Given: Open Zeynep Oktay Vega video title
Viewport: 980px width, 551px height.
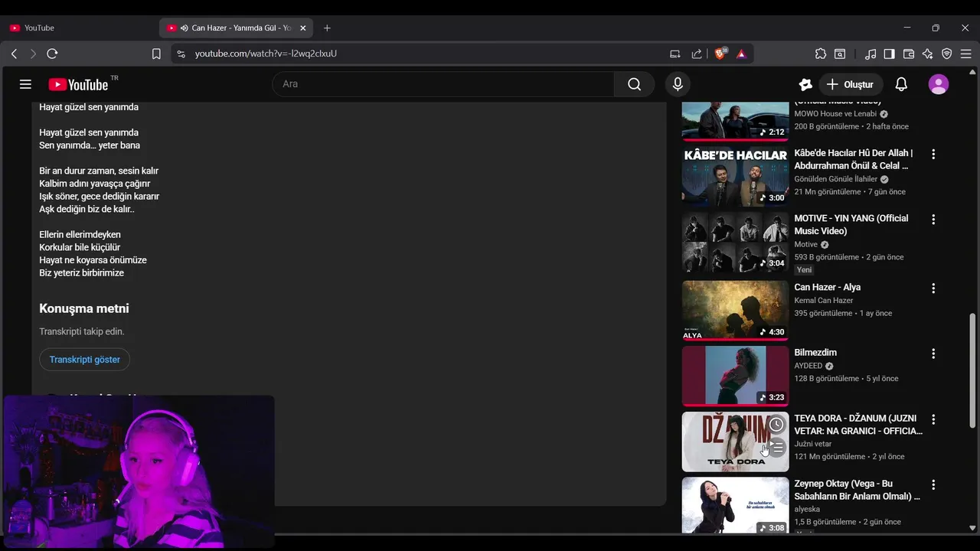Looking at the screenshot, I should click(857, 490).
